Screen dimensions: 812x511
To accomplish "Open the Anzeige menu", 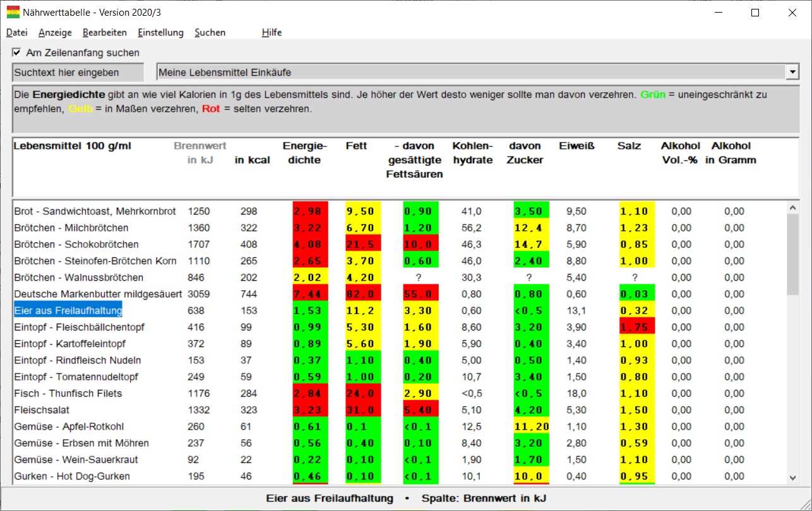I will (x=55, y=33).
